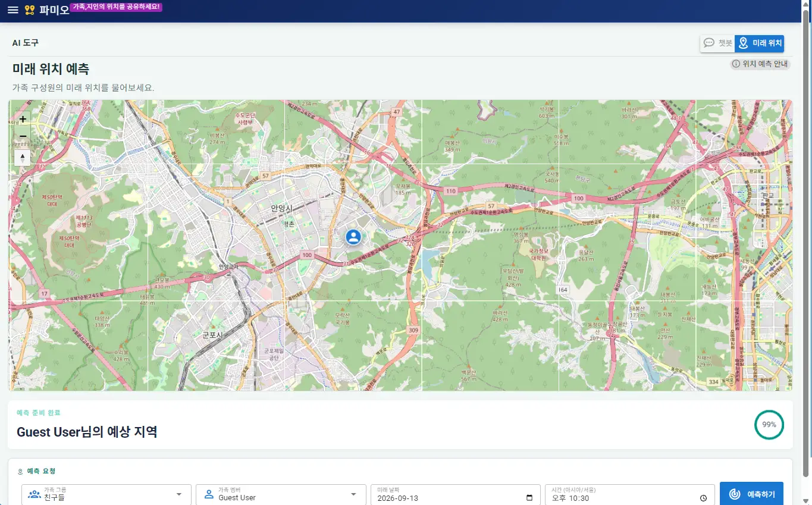This screenshot has width=812, height=505.
Task: Click the 예측 준비 완료 status text
Action: [39, 413]
